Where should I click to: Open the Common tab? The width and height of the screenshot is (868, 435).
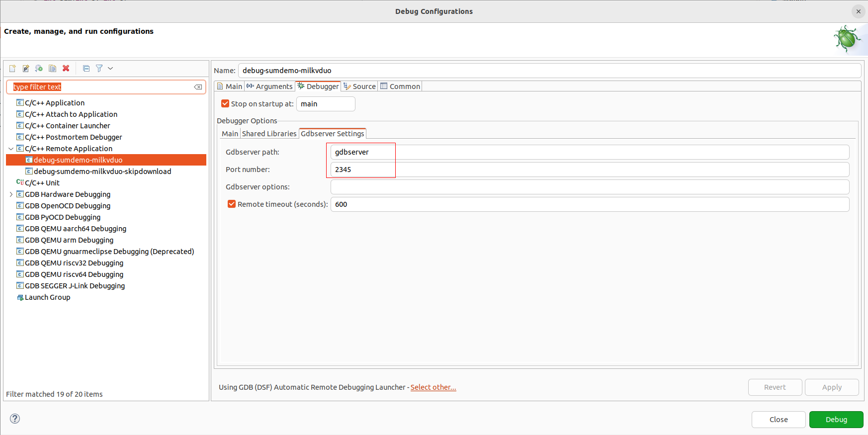(400, 87)
